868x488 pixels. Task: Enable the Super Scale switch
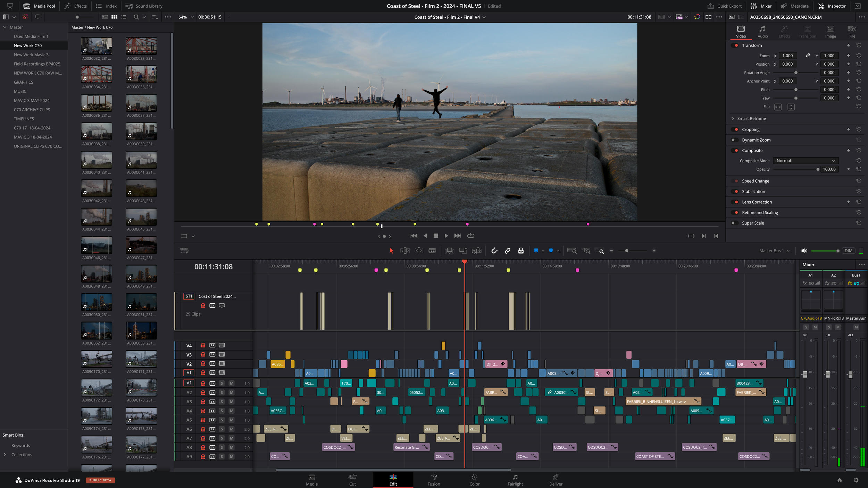[735, 223]
